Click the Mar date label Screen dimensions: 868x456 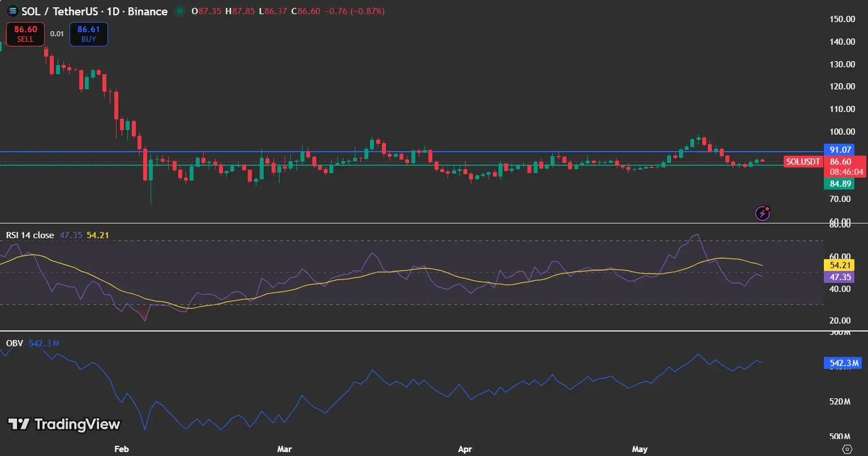tap(285, 449)
